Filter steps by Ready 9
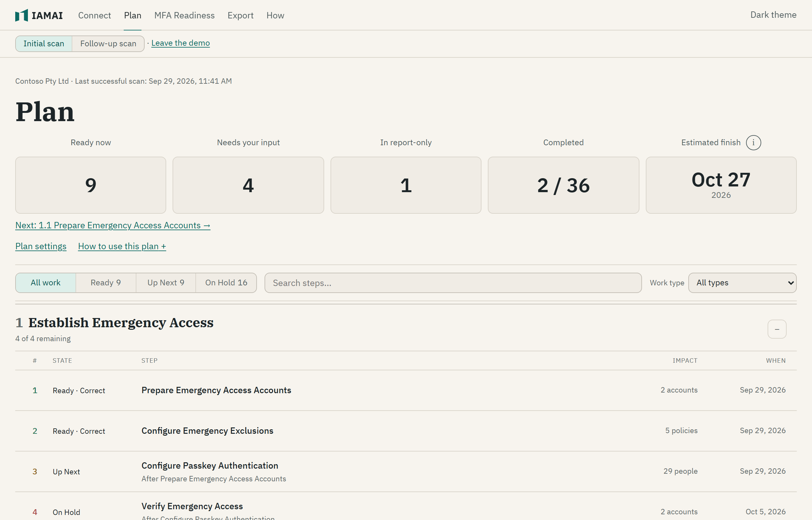Image resolution: width=812 pixels, height=520 pixels. pyautogui.click(x=106, y=283)
